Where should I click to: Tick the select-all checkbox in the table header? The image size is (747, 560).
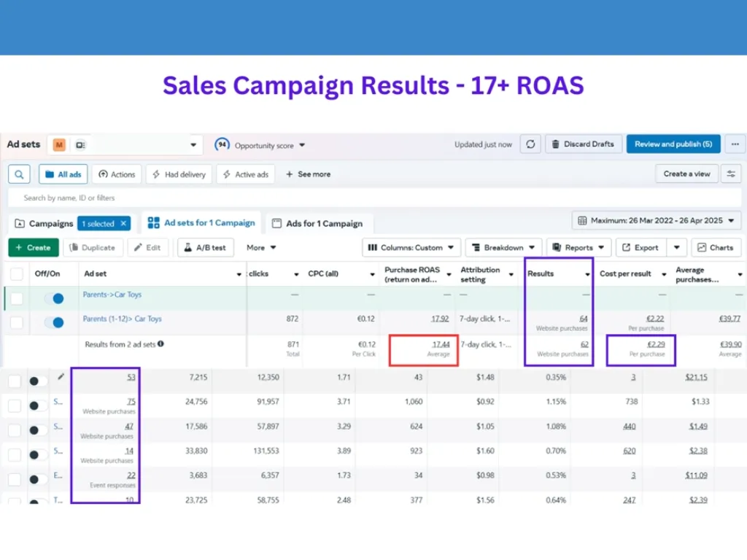point(17,274)
